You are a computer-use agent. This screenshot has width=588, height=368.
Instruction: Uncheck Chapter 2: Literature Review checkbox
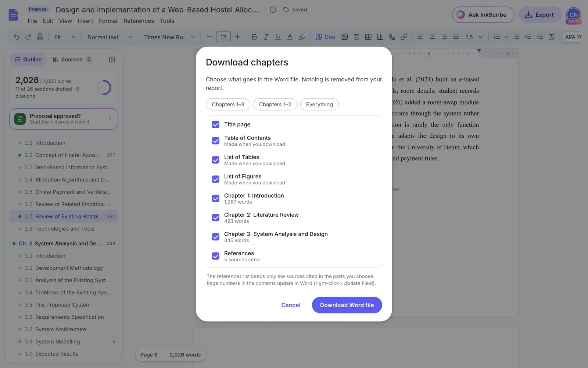(x=216, y=217)
